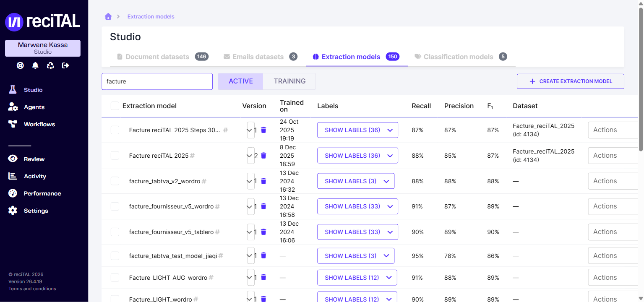Click the vertical page scrollbar
644x302 pixels.
pyautogui.click(x=641, y=80)
